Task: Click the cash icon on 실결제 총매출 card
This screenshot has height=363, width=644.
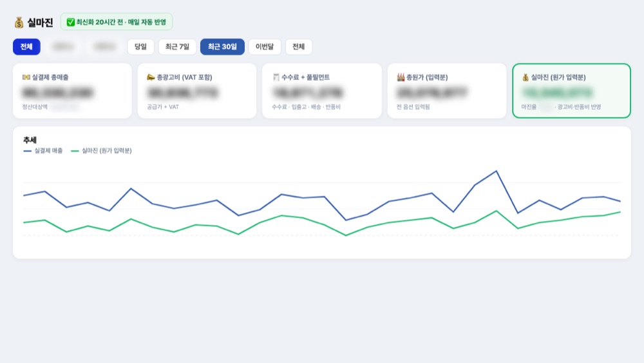Action: 26,77
